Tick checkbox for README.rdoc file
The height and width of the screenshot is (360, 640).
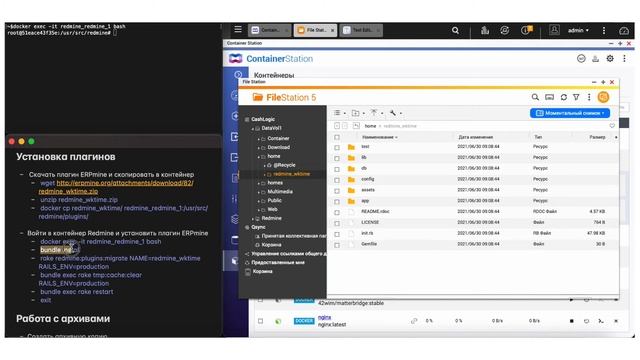point(337,212)
